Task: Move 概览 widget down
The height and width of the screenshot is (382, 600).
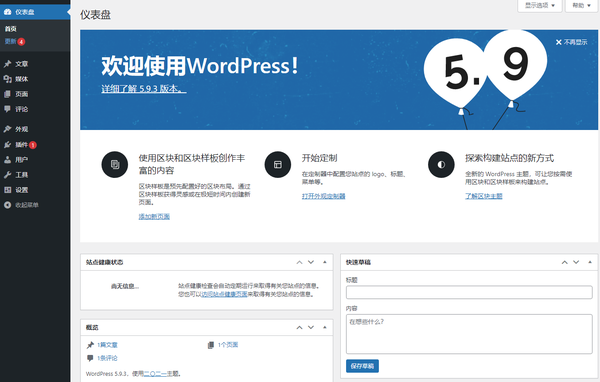Action: pyautogui.click(x=311, y=327)
